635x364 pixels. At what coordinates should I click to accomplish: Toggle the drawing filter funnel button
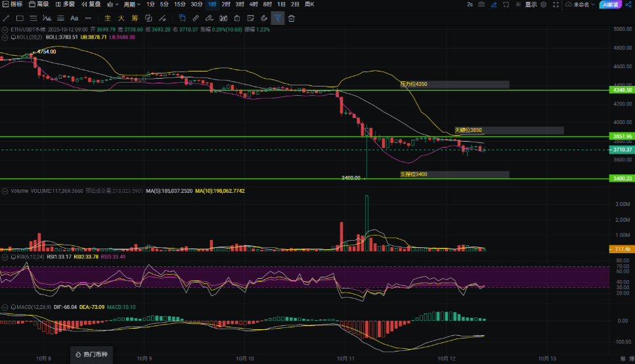(x=278, y=18)
